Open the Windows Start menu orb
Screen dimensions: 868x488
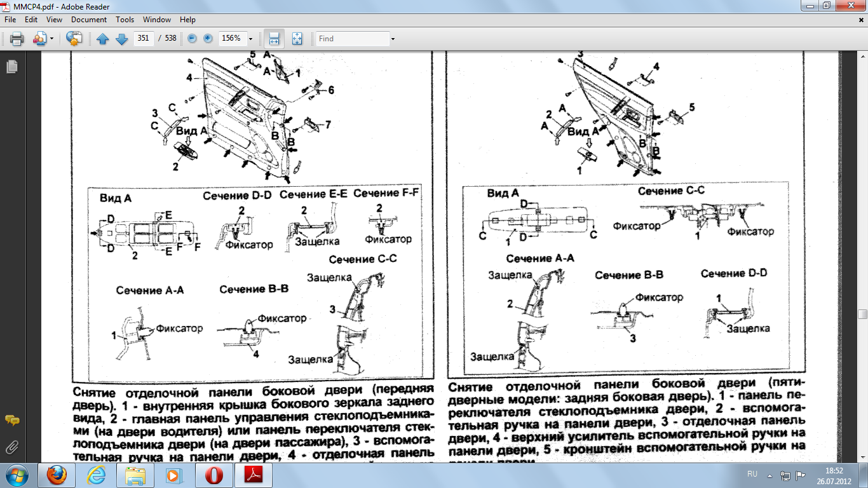pos(17,475)
